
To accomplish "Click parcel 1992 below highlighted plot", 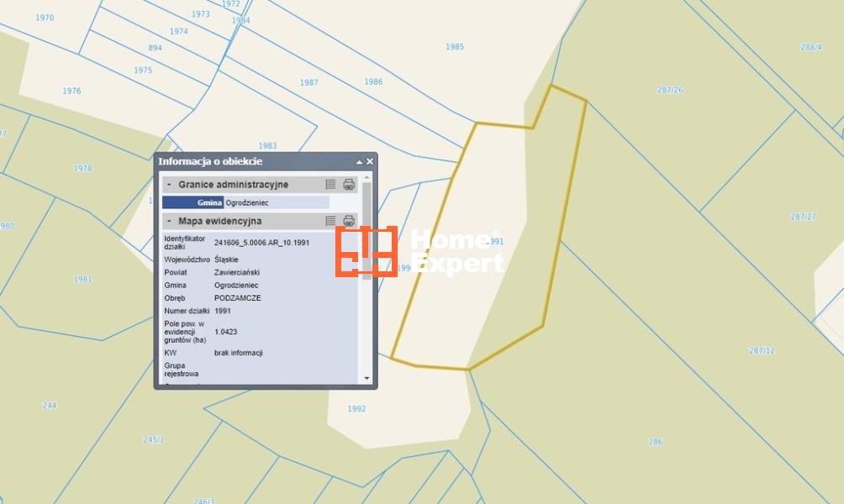I will (356, 409).
